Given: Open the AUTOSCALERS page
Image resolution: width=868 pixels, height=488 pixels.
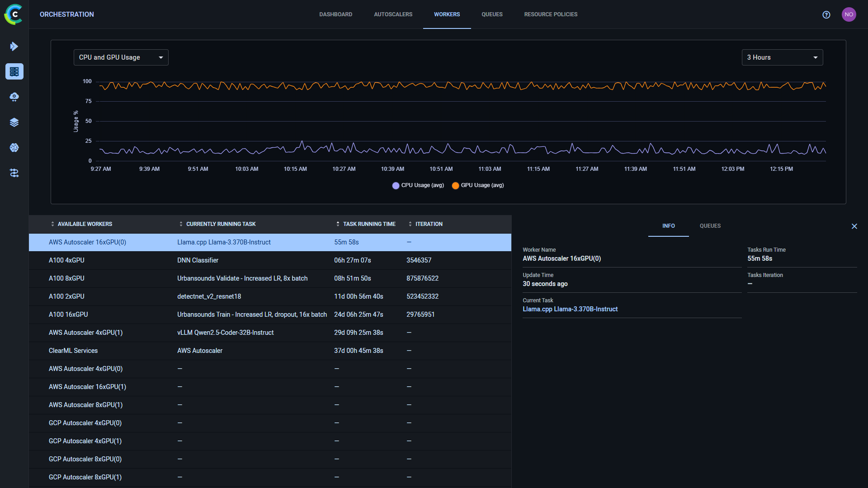Looking at the screenshot, I should tap(393, 14).
